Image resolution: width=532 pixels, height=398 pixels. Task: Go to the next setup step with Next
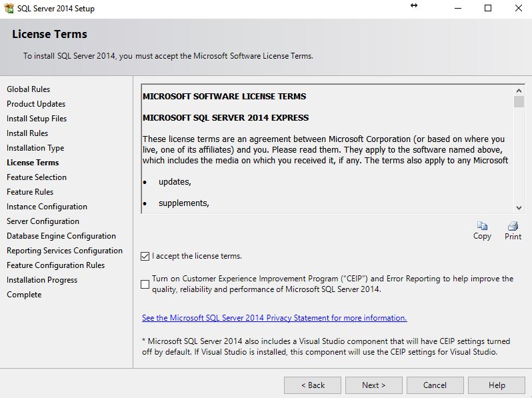(x=373, y=385)
